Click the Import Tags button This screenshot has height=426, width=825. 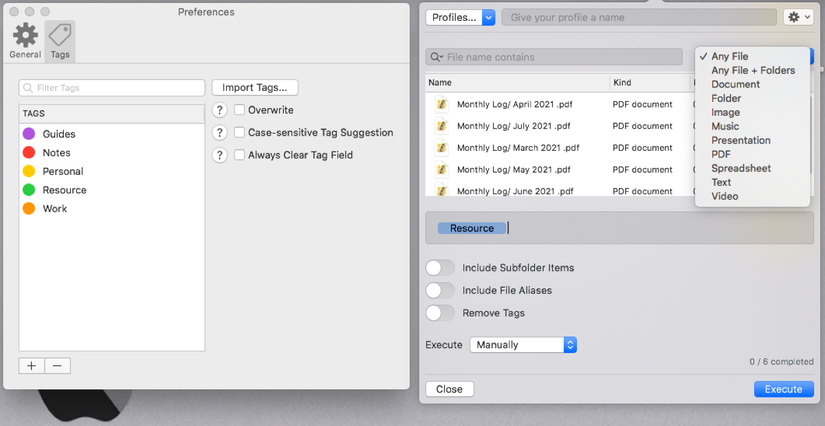click(x=255, y=88)
